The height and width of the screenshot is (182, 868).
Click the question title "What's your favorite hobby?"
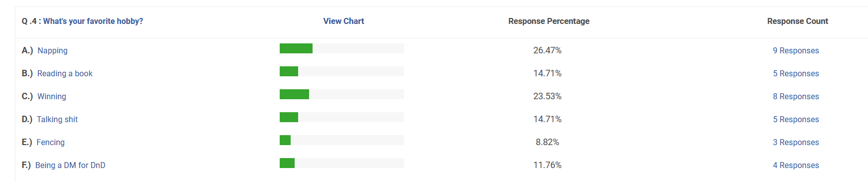click(x=93, y=21)
